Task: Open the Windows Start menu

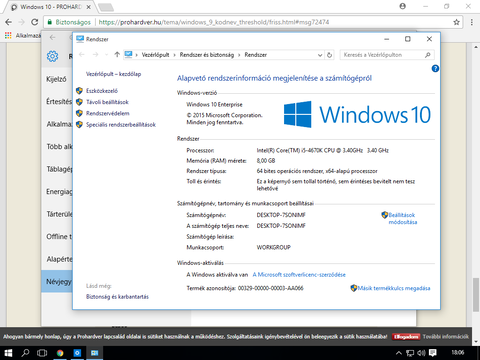Action: pos(8,353)
